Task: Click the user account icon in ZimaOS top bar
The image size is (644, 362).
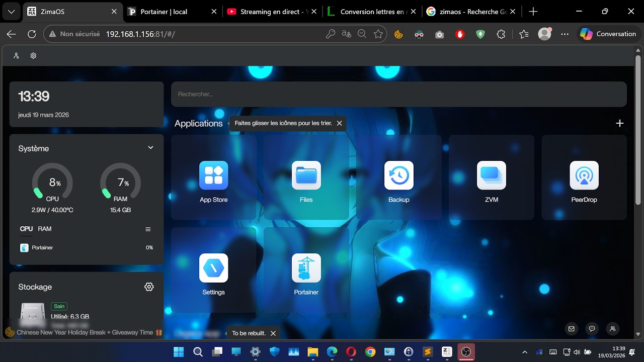Action: (x=17, y=56)
